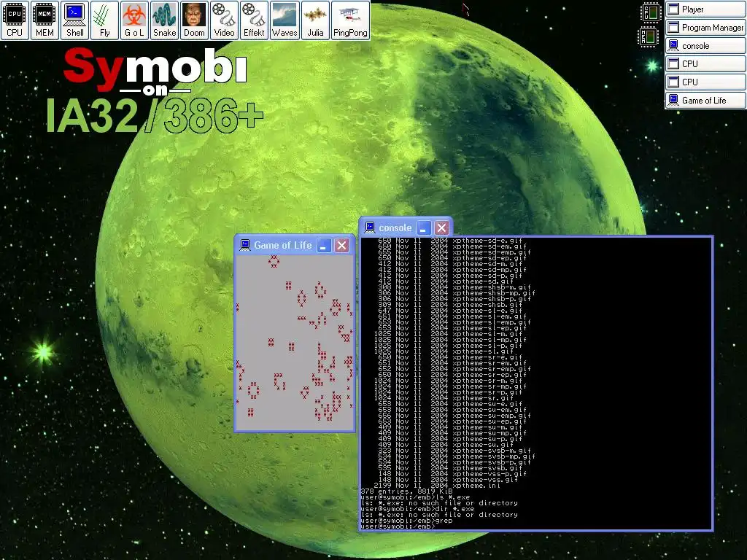Select the second CPU task list entry

click(705, 82)
